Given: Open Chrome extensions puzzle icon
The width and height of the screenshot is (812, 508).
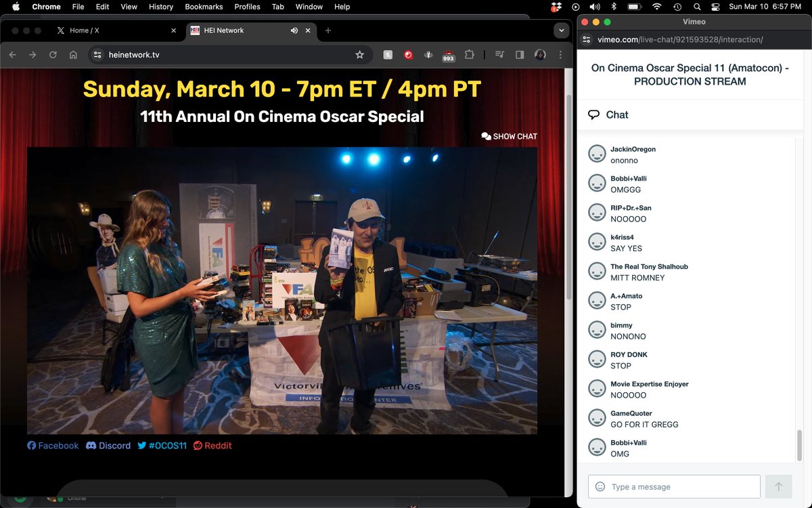Looking at the screenshot, I should 469,55.
